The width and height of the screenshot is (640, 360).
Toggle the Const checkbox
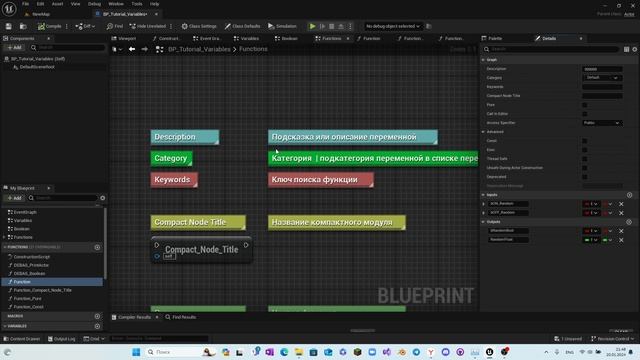coord(584,141)
